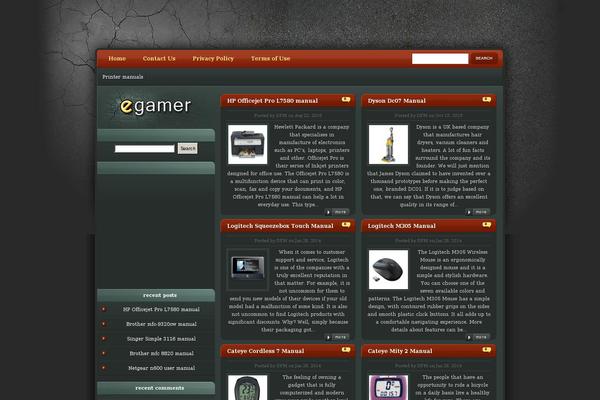
Task: Open the Cateye Cordless 7 Manual title
Action: point(266,351)
